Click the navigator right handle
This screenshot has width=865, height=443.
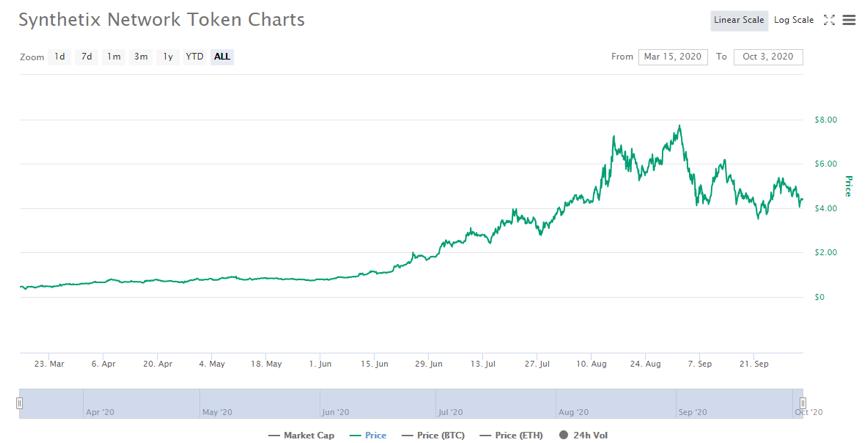[x=802, y=403]
